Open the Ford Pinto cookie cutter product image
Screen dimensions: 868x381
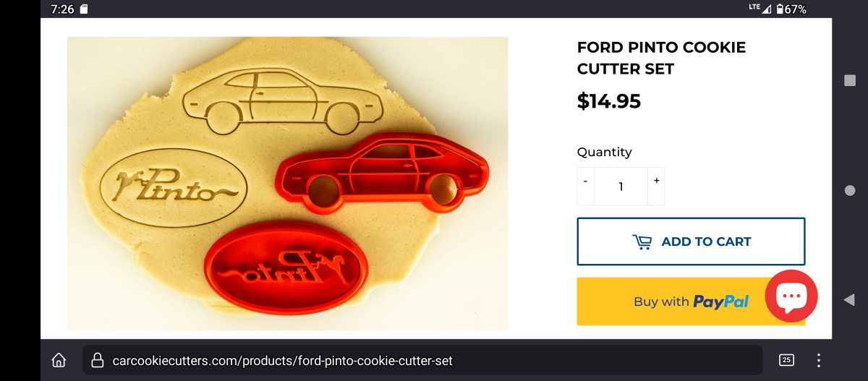(x=287, y=184)
